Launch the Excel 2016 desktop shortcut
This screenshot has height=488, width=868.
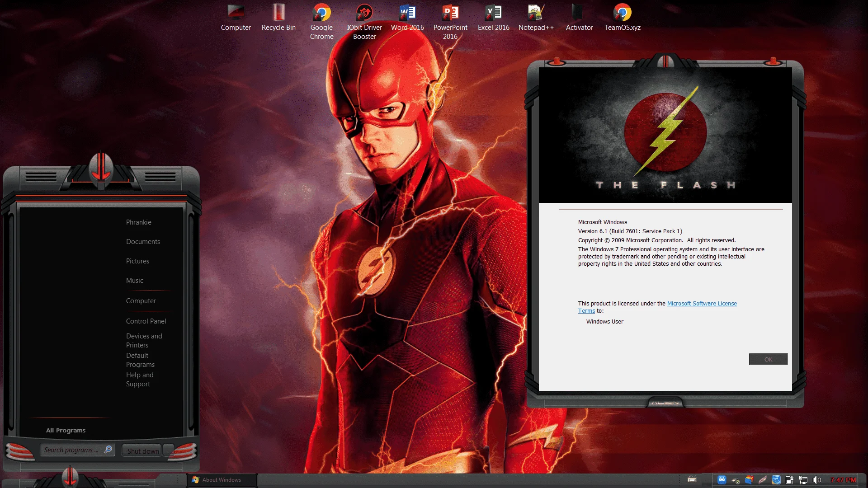pos(493,18)
